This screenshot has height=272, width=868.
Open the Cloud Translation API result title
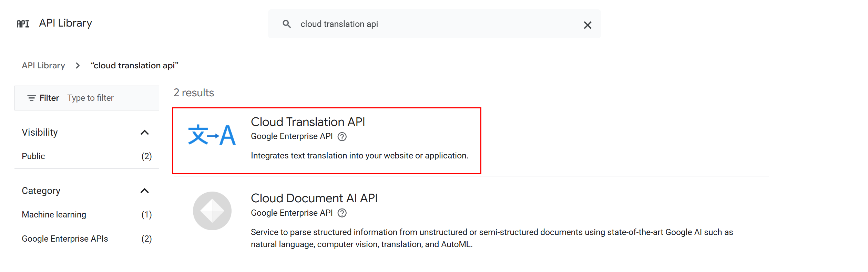click(308, 122)
